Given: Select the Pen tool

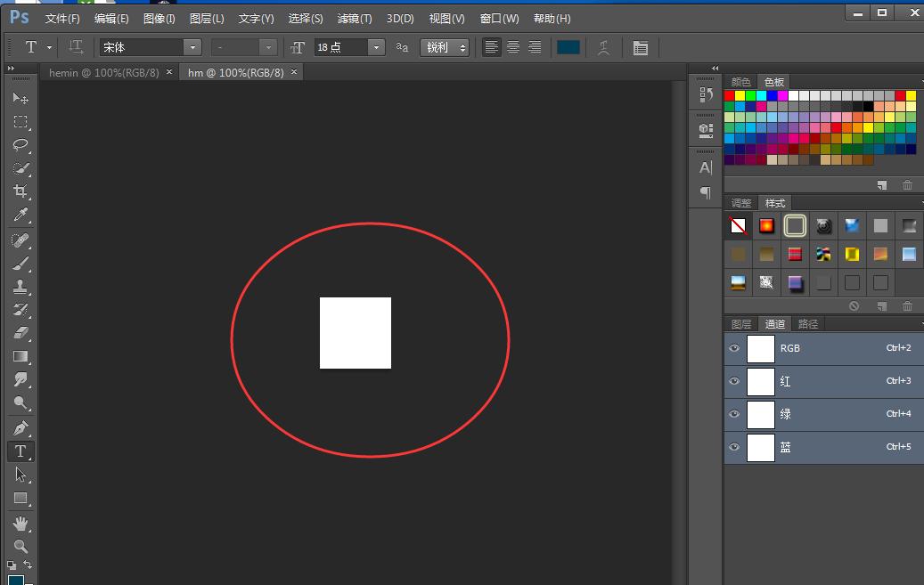Looking at the screenshot, I should click(x=20, y=428).
